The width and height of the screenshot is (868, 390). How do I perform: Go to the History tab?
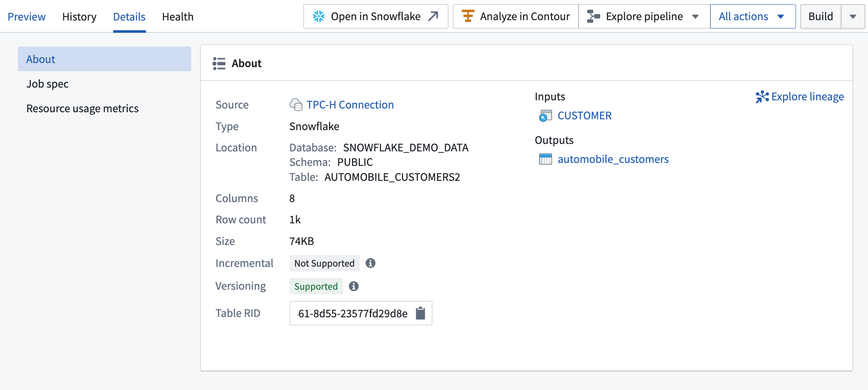click(x=79, y=17)
